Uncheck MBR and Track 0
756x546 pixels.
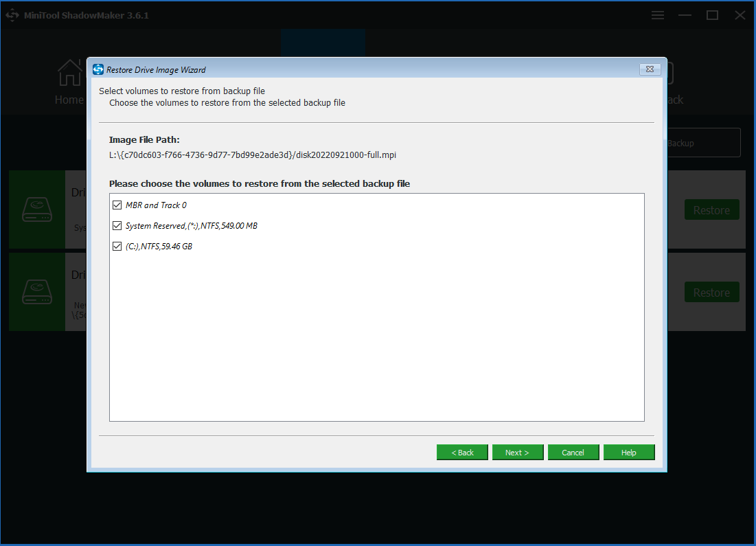117,205
